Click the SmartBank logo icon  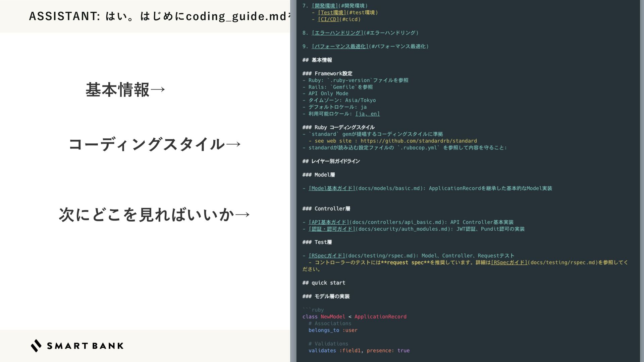36,346
